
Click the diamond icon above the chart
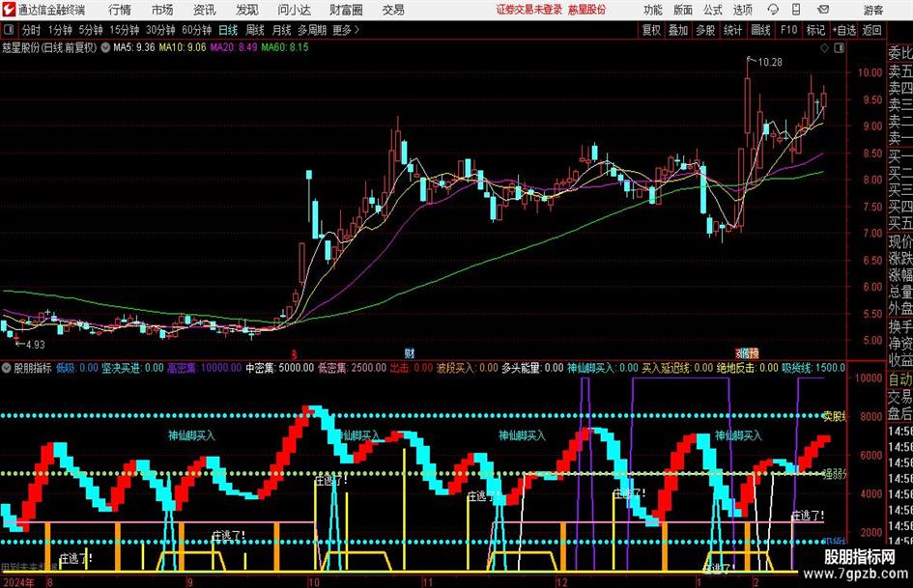pyautogui.click(x=824, y=47)
